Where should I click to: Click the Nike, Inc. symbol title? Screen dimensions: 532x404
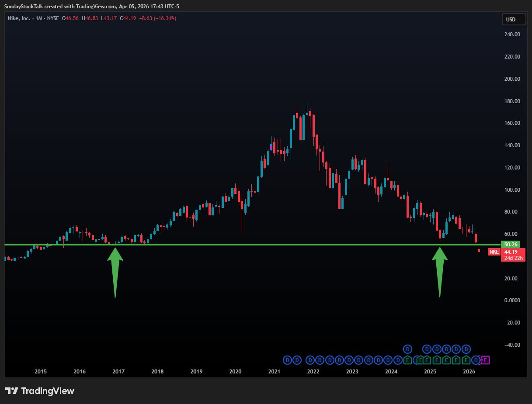[19, 18]
